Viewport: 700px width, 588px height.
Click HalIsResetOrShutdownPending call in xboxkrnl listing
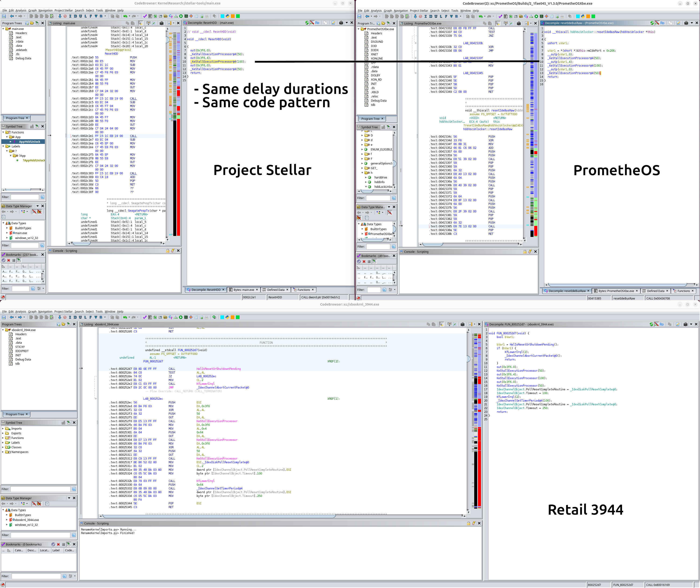[x=218, y=369]
